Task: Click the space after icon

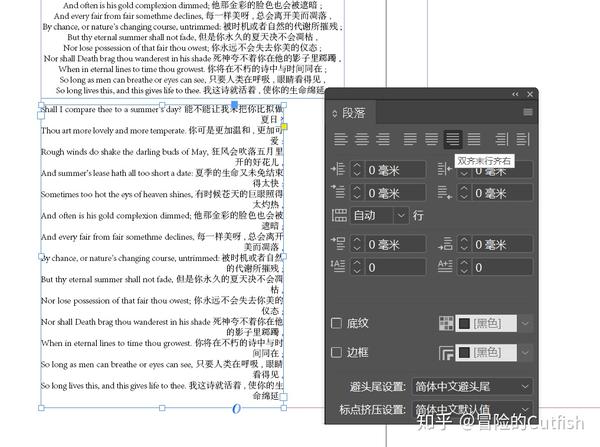Action: 445,243
